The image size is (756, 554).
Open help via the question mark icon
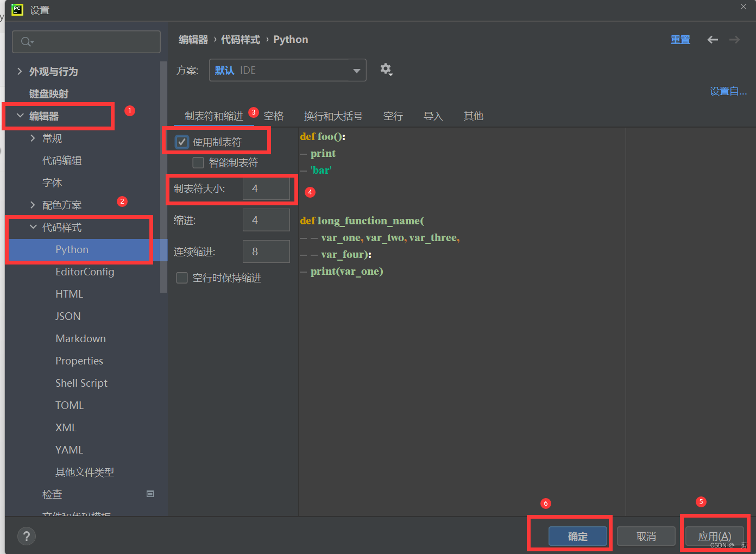pos(26,536)
